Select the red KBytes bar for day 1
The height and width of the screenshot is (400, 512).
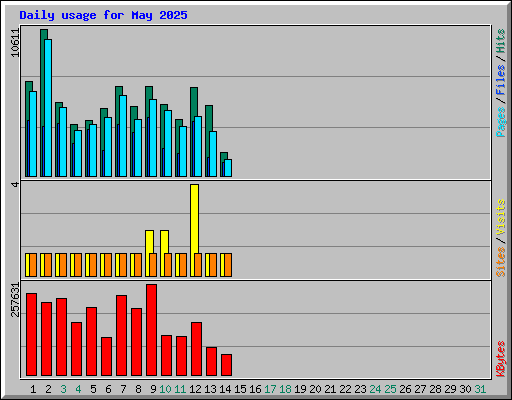pyautogui.click(x=31, y=334)
